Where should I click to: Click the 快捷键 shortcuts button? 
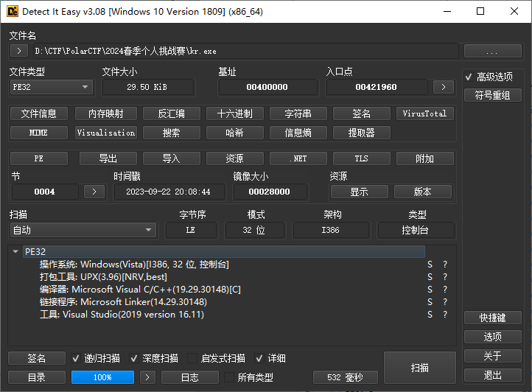pyautogui.click(x=493, y=318)
